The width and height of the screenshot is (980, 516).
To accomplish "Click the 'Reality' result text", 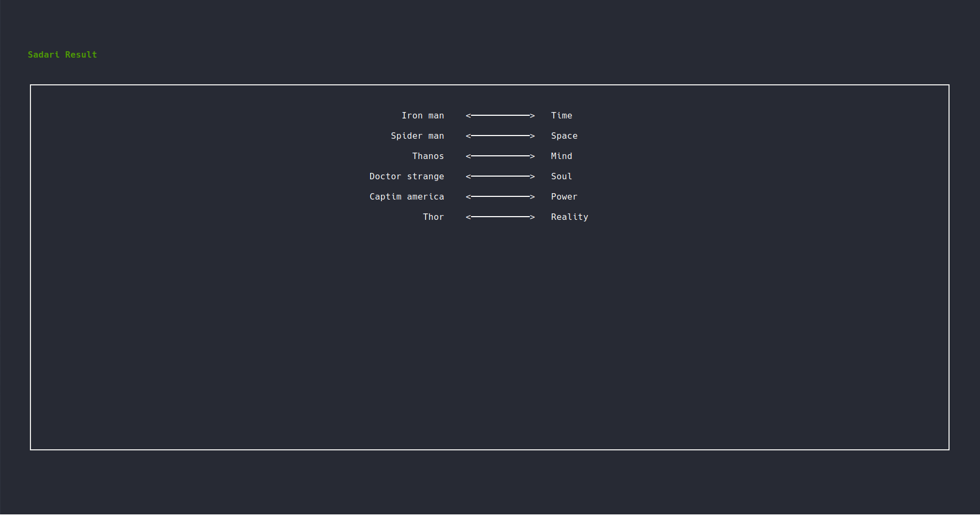I will click(570, 217).
